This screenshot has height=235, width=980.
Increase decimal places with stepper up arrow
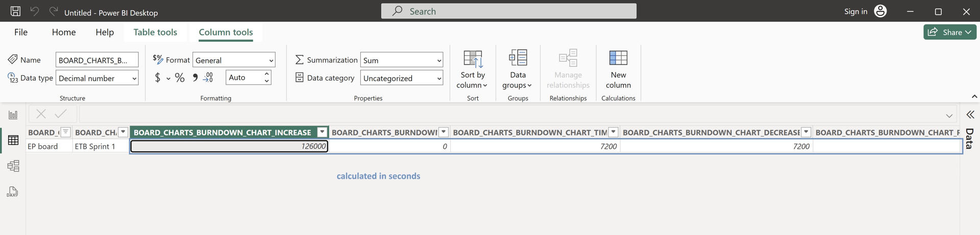tap(266, 74)
